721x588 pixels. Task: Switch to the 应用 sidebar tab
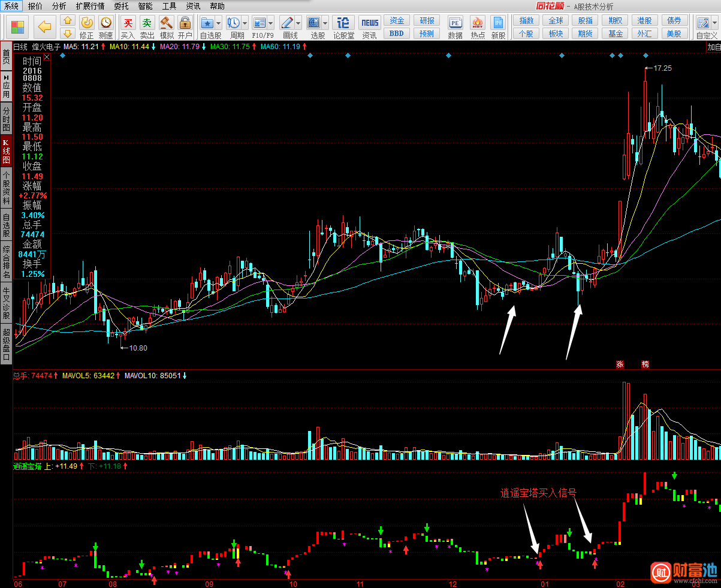point(6,87)
